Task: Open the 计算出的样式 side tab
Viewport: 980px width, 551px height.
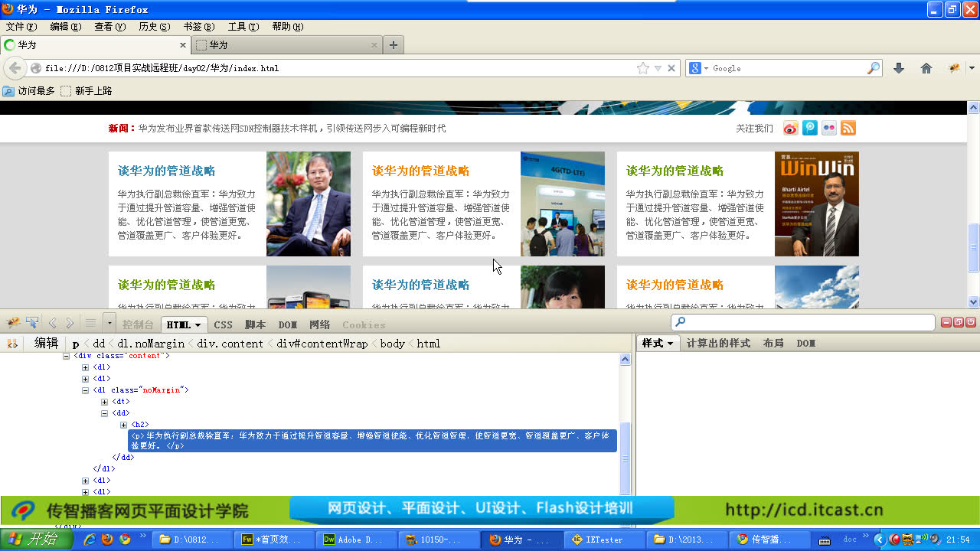Action: tap(718, 344)
